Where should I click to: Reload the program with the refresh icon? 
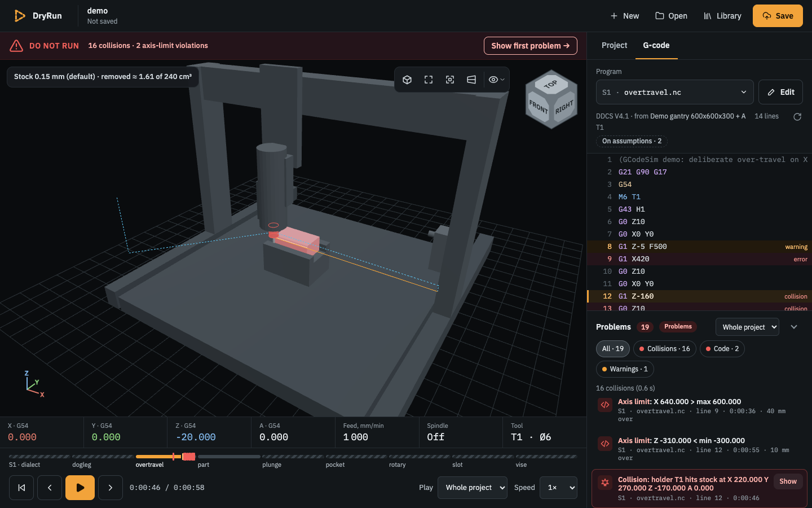[x=797, y=116]
